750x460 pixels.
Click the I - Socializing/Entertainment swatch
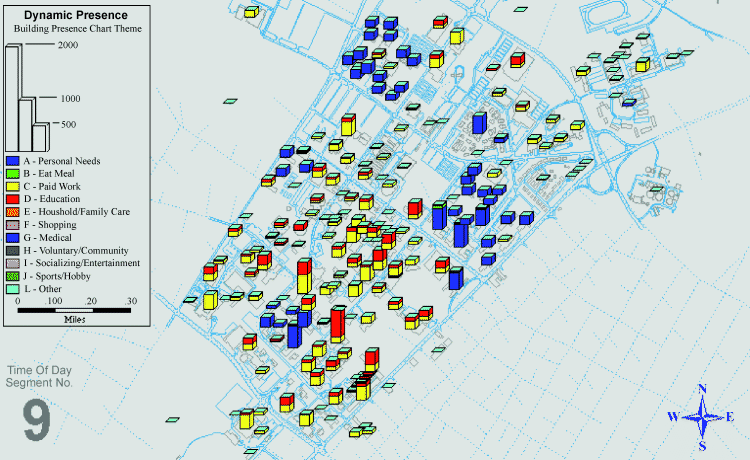pos(12,263)
